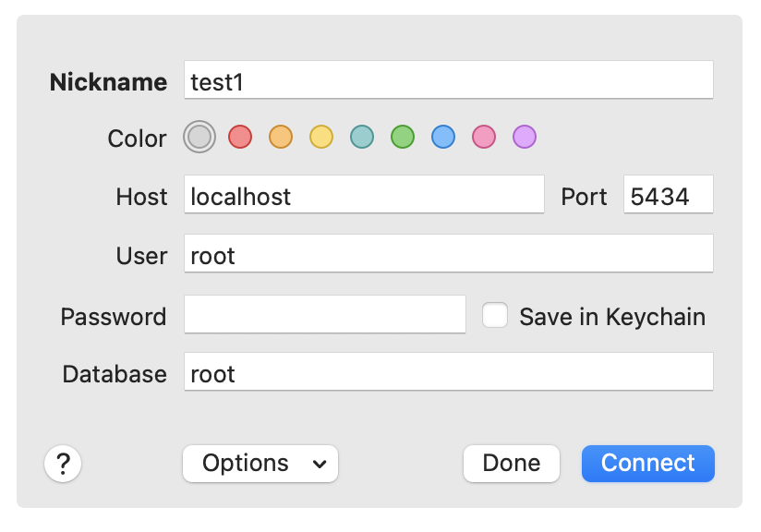761x532 pixels.
Task: Focus the Nickname field containing test1
Action: click(449, 80)
